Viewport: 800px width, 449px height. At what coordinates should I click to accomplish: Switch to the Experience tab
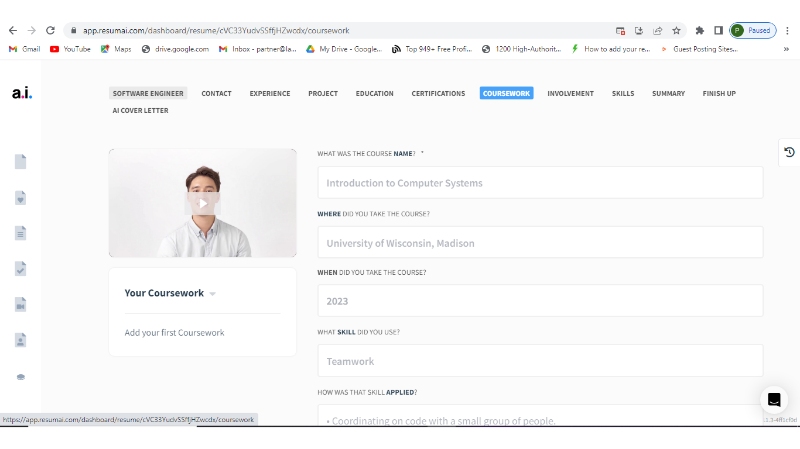tap(269, 93)
